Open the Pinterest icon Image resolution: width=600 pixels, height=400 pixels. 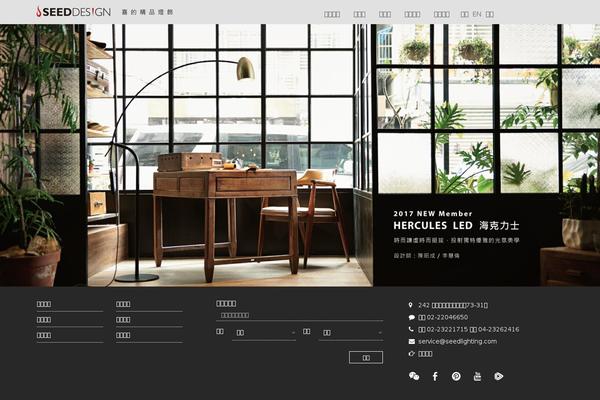(x=456, y=376)
